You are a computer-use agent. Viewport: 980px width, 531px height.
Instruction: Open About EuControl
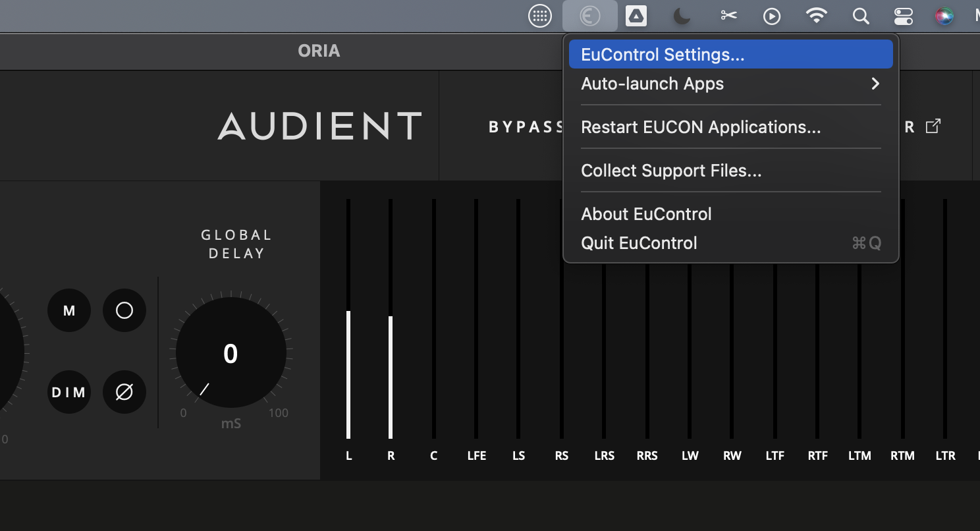click(731, 214)
